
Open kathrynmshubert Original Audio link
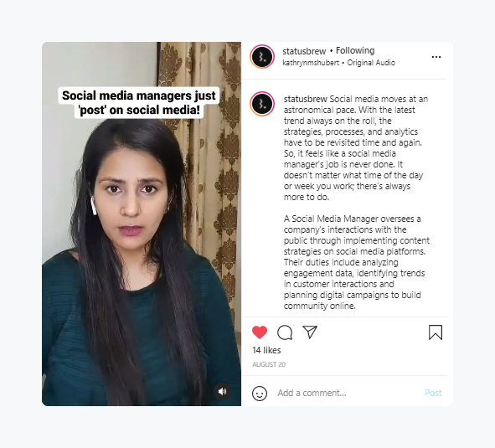click(x=338, y=63)
